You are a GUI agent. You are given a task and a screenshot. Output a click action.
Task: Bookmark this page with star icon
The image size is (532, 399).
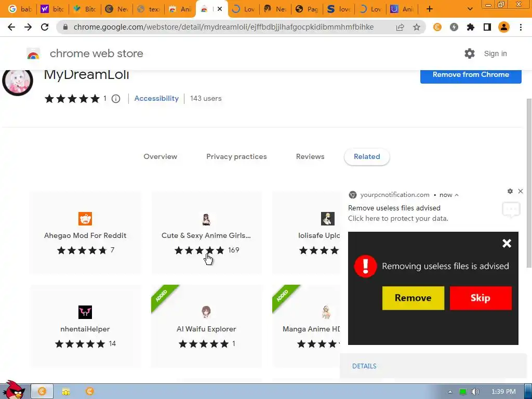[417, 27]
